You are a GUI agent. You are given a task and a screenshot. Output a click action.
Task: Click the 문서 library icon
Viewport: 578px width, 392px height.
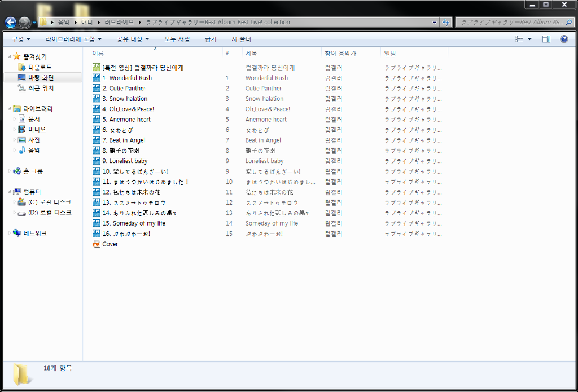22,119
